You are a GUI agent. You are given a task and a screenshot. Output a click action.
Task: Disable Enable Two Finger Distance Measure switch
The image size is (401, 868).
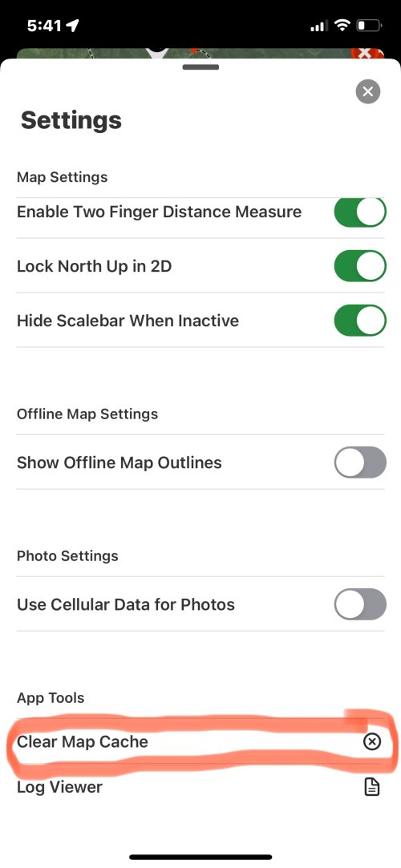[x=360, y=212]
